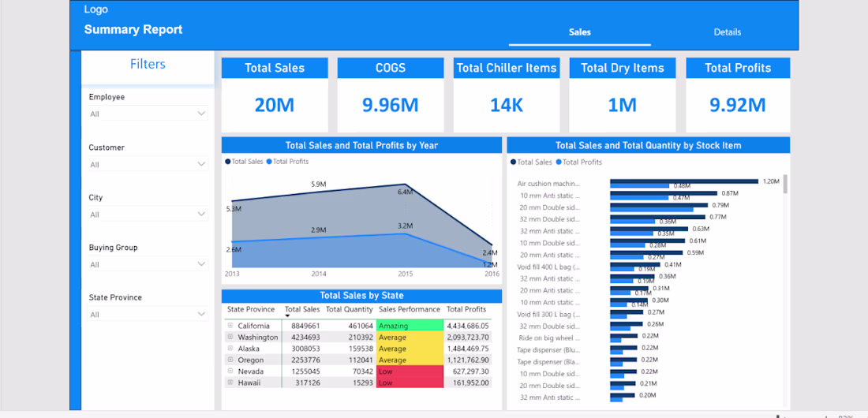Click the Filters panel heading
Screen dimensions: 868x418
(x=148, y=64)
